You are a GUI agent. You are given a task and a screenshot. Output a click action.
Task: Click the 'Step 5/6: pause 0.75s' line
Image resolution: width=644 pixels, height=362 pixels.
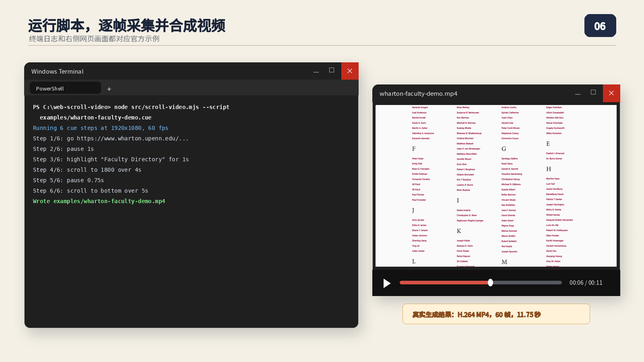coord(68,180)
